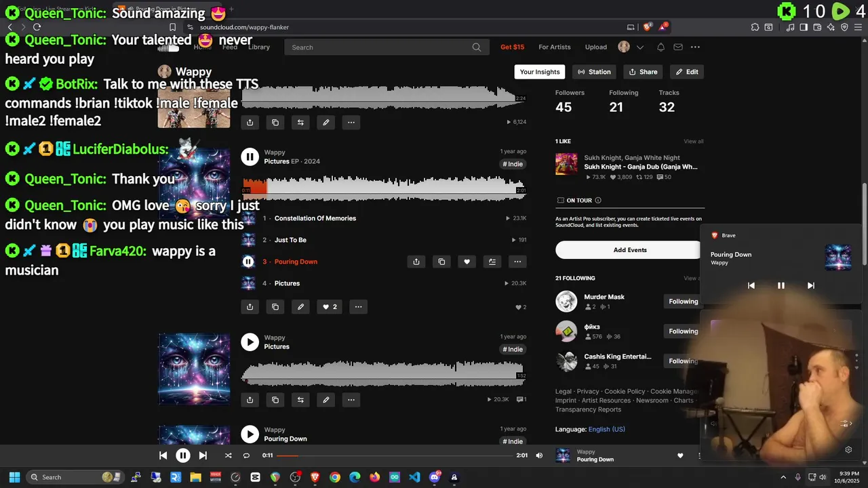Open Brave extensions puzzle icon
Screen dimensions: 868x488
(x=755, y=27)
